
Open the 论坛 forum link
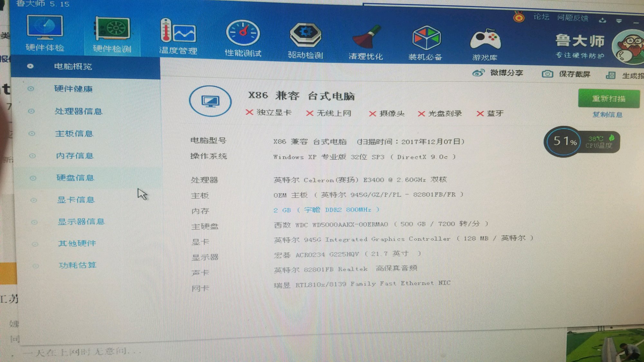(541, 17)
